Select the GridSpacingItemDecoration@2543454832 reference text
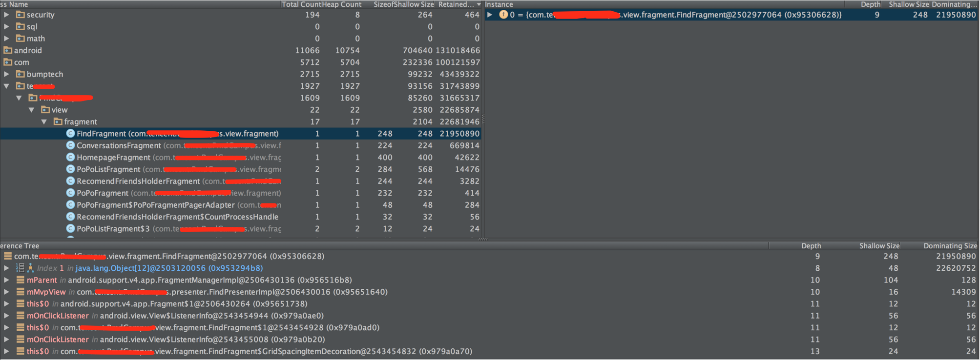 [x=266, y=351]
